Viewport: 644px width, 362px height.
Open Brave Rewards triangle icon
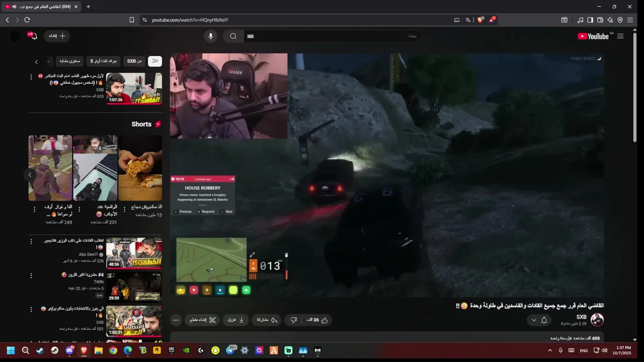[x=493, y=20]
